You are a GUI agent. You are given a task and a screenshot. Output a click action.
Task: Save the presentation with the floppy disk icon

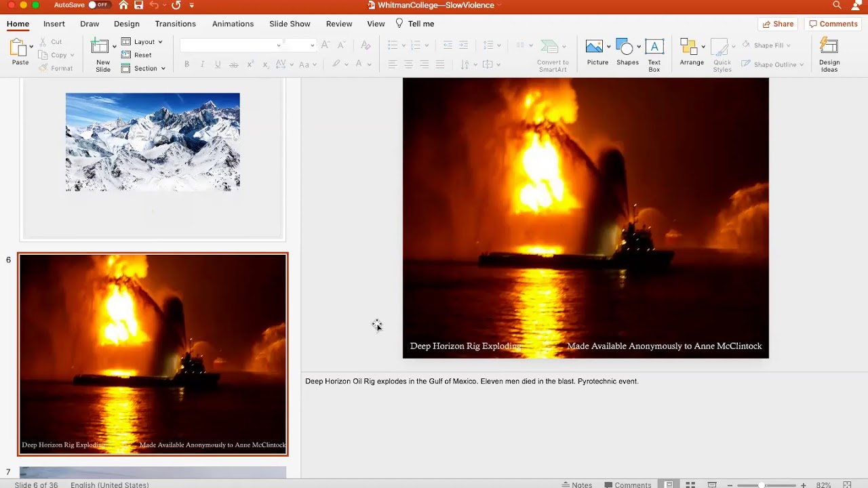[138, 5]
